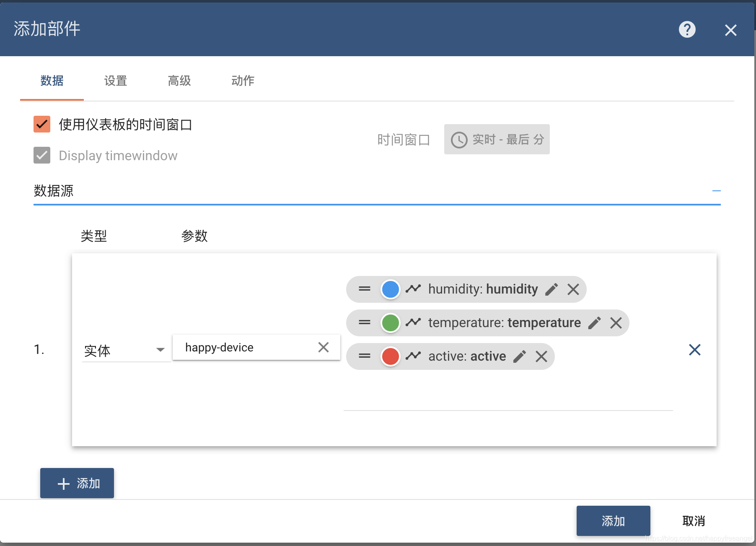Viewport: 756px width, 546px height.
Task: Open the 实时 - 最后 分 timewindow selector
Action: click(497, 139)
